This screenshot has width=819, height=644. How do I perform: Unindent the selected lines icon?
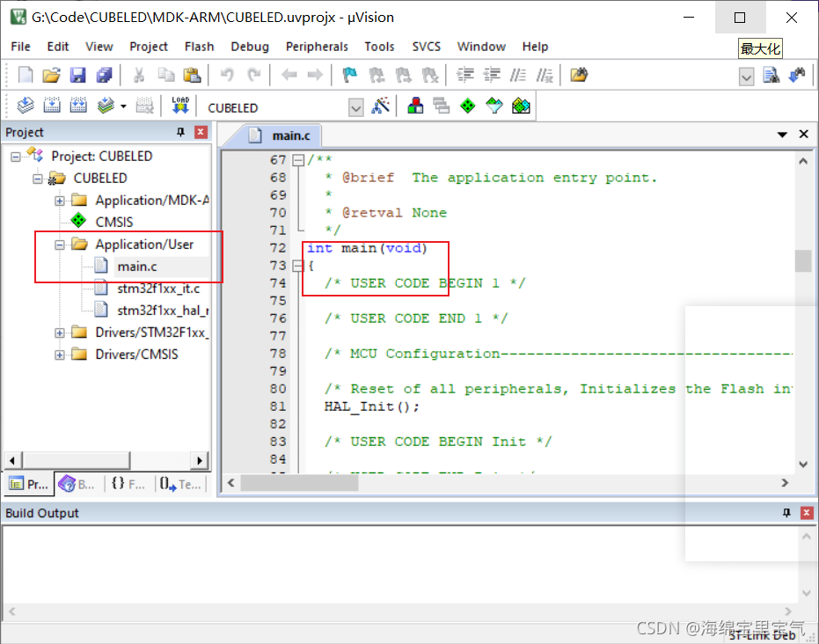coord(492,75)
